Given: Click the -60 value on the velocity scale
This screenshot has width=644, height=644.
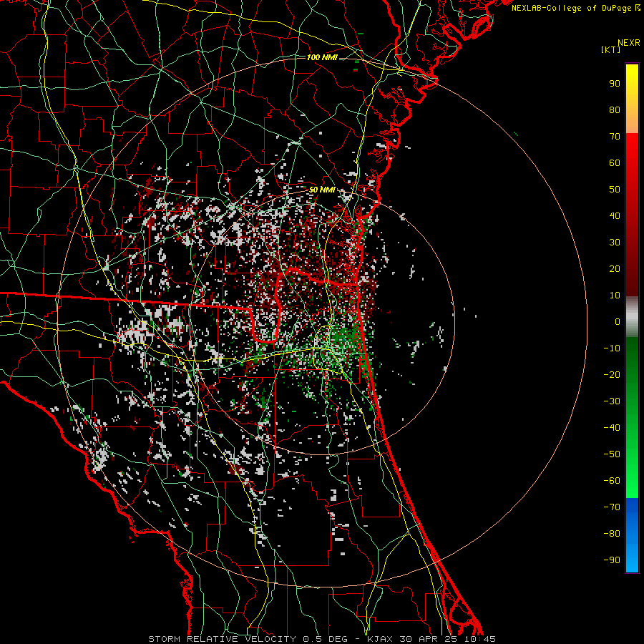Looking at the screenshot, I should [x=612, y=481].
